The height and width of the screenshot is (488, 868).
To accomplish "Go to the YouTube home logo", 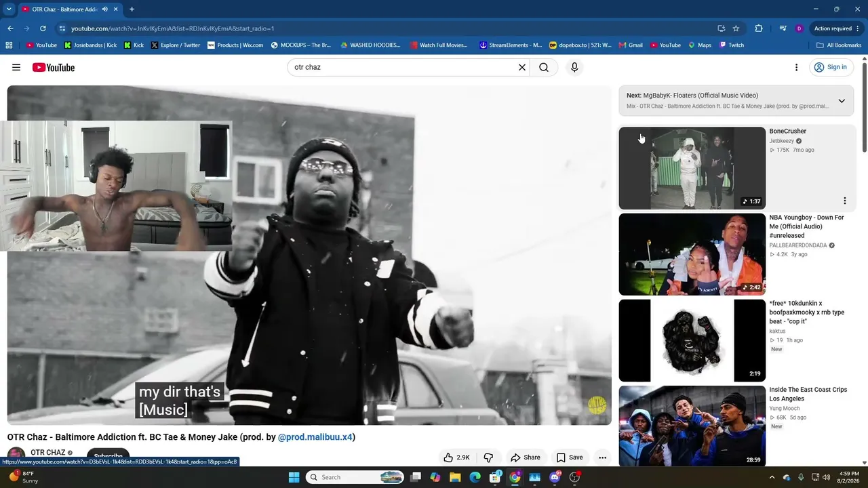I will tap(53, 67).
